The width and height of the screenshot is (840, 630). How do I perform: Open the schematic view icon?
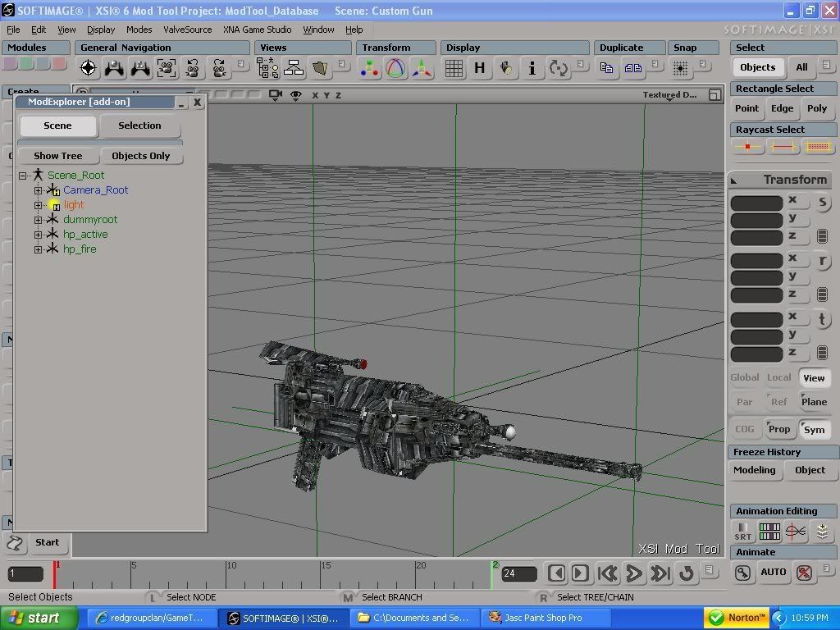click(294, 68)
